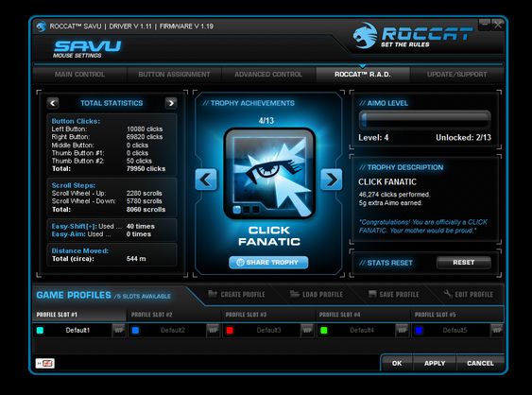
Task: Show previous statistics page arrow
Action: click(53, 103)
